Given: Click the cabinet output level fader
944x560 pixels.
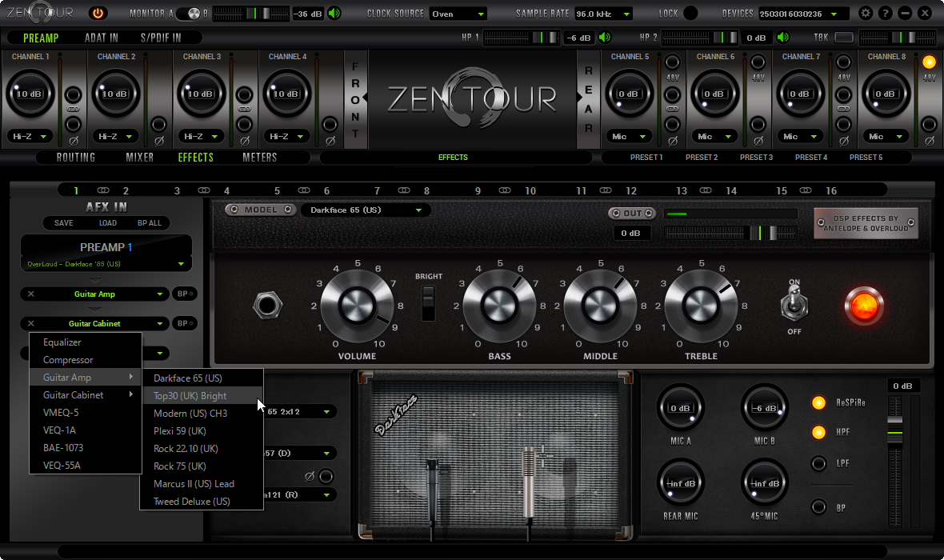Looking at the screenshot, I should 894,433.
